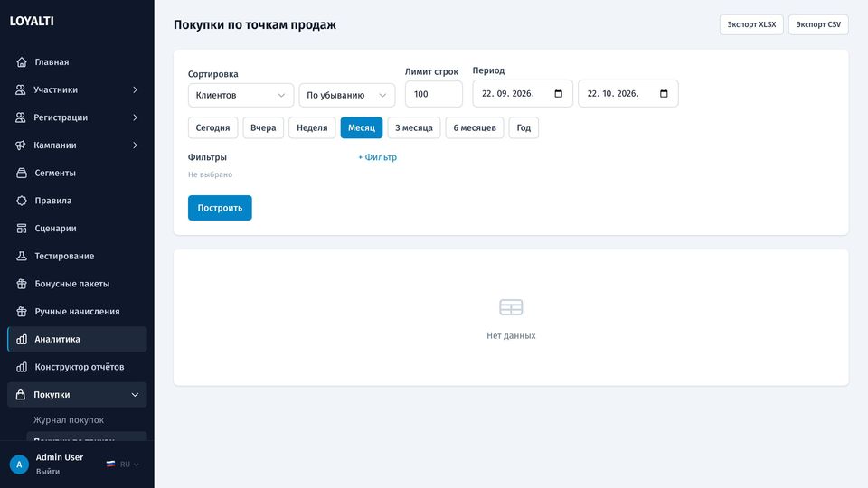Image resolution: width=868 pixels, height=488 pixels.
Task: Click the shopping bag icon beside Покупки
Action: tap(21, 395)
